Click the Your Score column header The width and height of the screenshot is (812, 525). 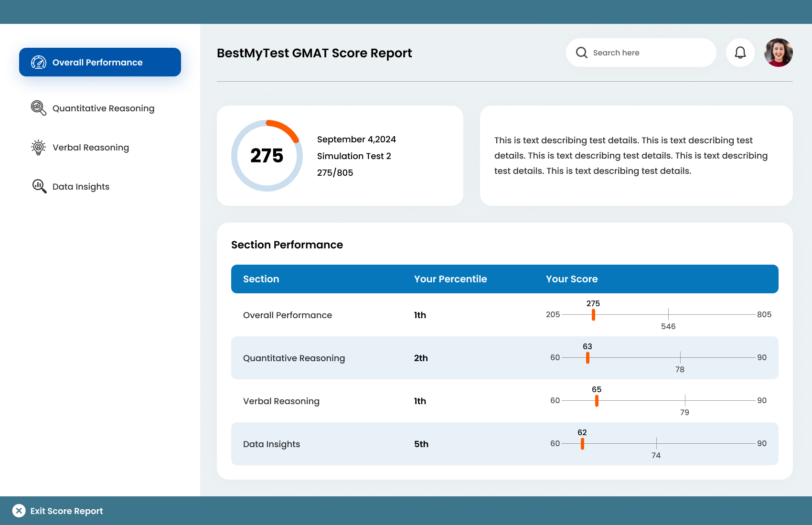(572, 279)
